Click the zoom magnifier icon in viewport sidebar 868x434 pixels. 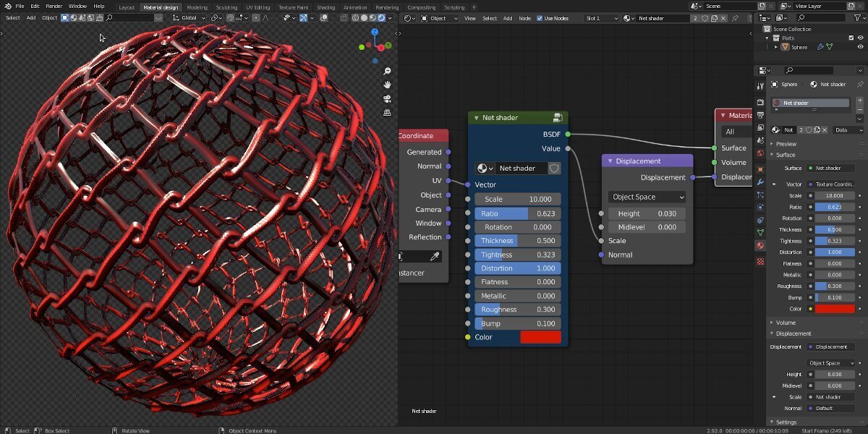[387, 71]
